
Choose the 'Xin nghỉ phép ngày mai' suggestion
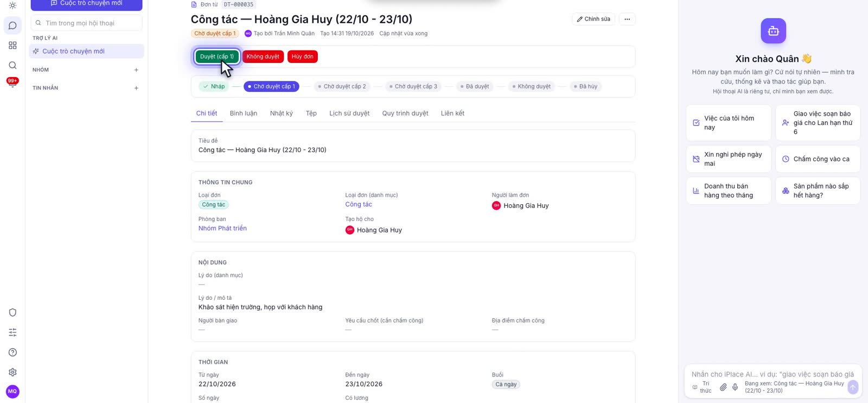coord(729,159)
